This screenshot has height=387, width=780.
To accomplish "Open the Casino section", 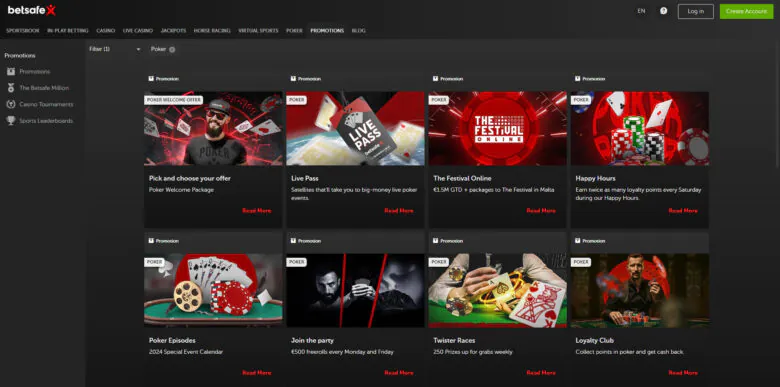I will click(105, 31).
